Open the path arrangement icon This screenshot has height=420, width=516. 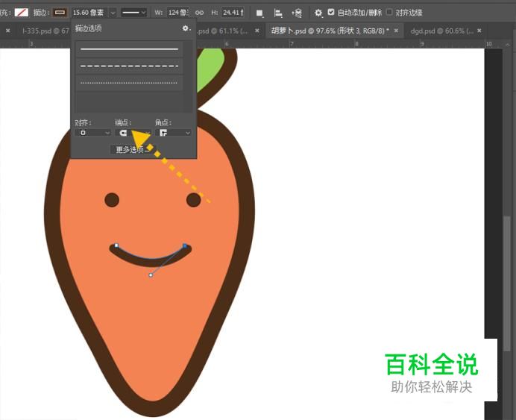pos(297,13)
